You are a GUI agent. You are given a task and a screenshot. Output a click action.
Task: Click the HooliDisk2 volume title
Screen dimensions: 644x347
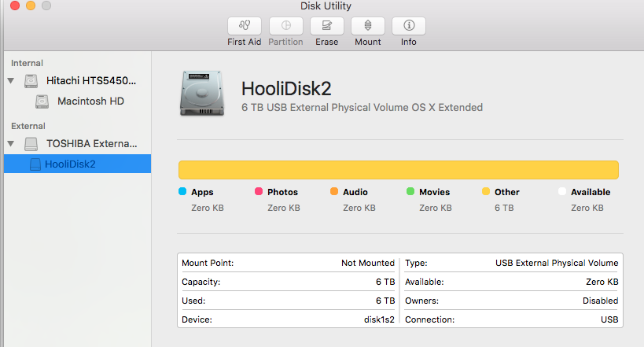[286, 88]
